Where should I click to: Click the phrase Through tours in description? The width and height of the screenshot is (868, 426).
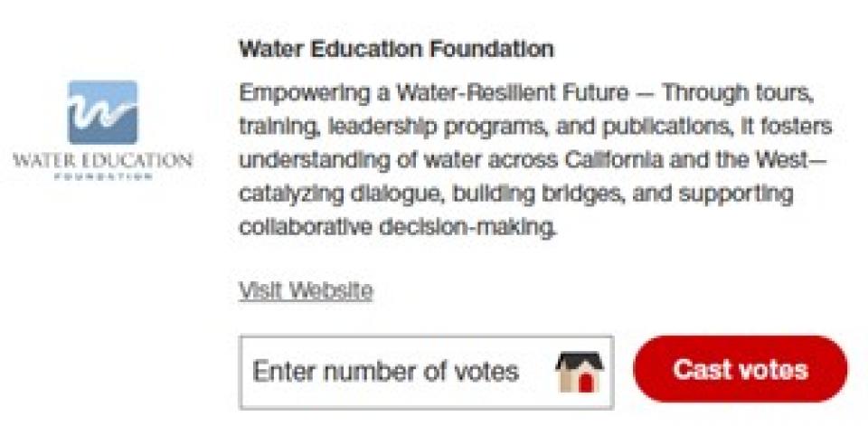[x=738, y=94]
